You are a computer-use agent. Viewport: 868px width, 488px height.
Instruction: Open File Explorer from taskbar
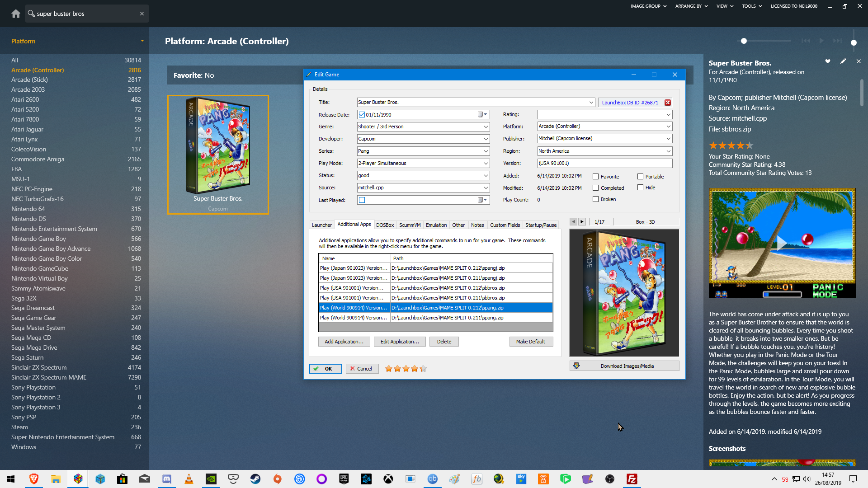pyautogui.click(x=56, y=479)
